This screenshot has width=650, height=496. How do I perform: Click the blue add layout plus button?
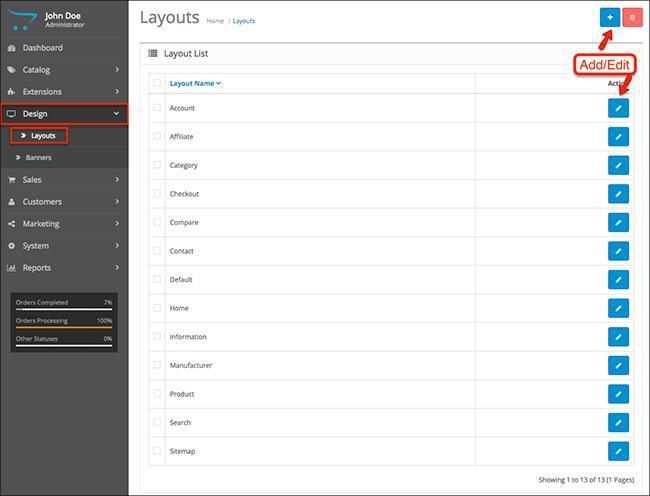point(609,17)
